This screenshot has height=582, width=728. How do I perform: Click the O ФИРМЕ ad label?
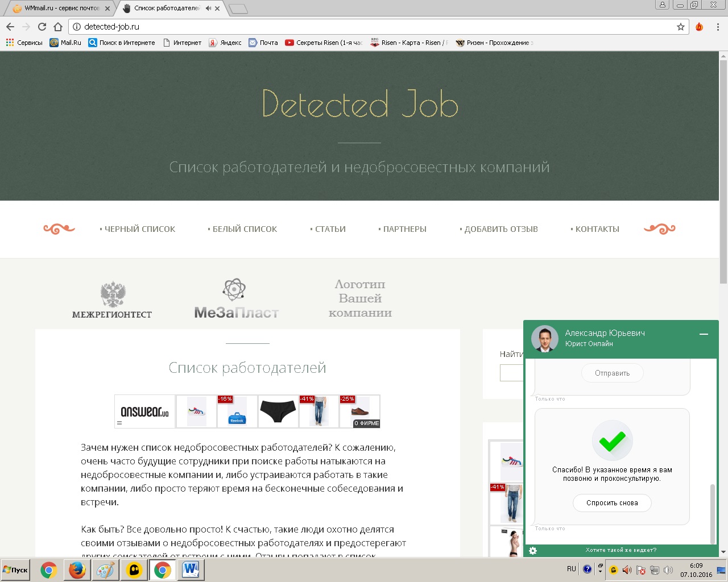pos(366,423)
